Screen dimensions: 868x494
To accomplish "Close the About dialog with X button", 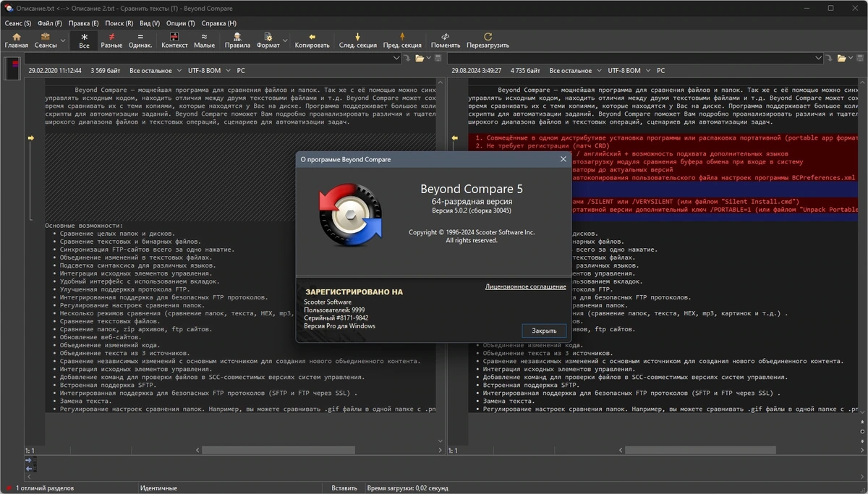I will (x=563, y=159).
